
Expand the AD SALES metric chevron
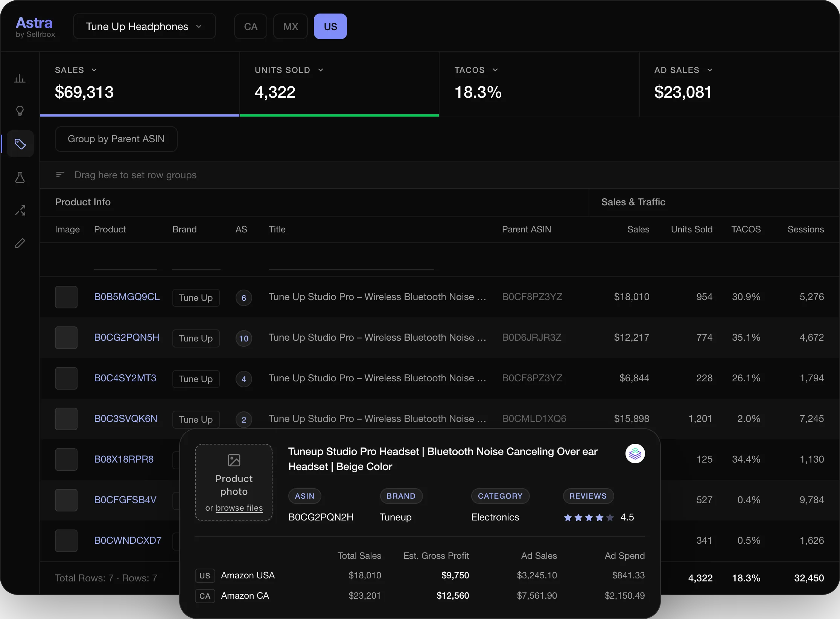click(x=710, y=70)
